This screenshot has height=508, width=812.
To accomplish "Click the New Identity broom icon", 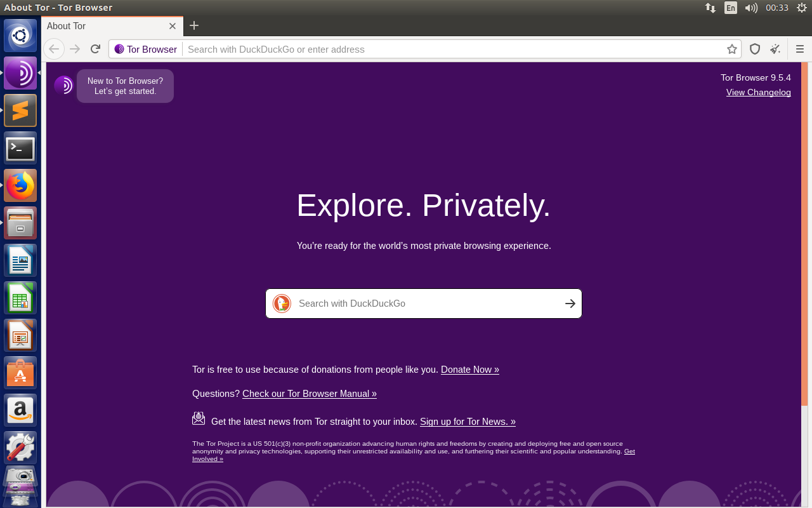I will coord(775,49).
